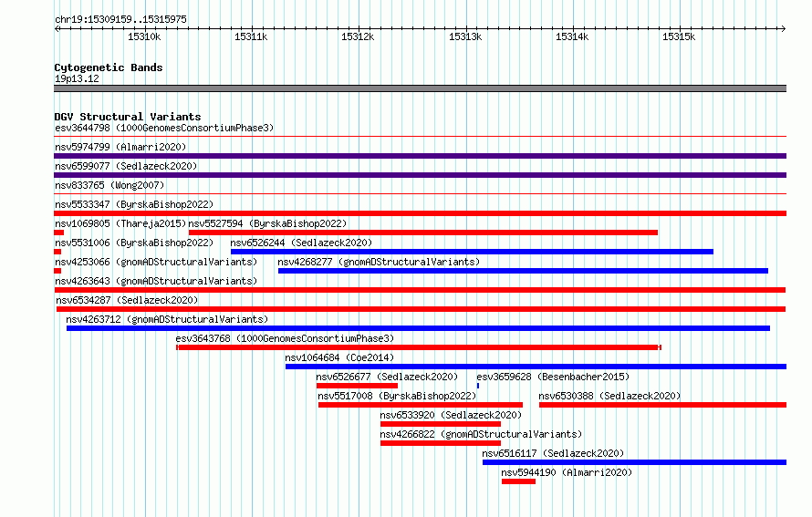Select the 19p13.12 band label

[x=77, y=78]
